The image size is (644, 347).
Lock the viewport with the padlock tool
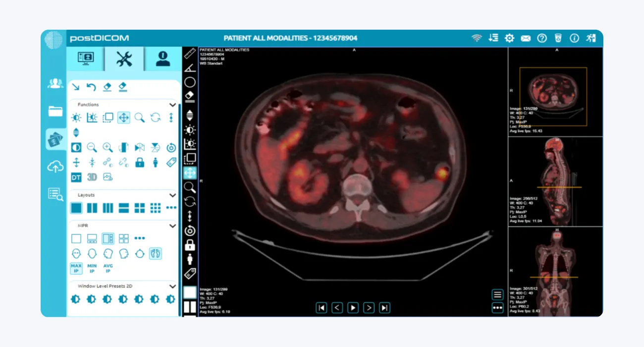coord(140,162)
